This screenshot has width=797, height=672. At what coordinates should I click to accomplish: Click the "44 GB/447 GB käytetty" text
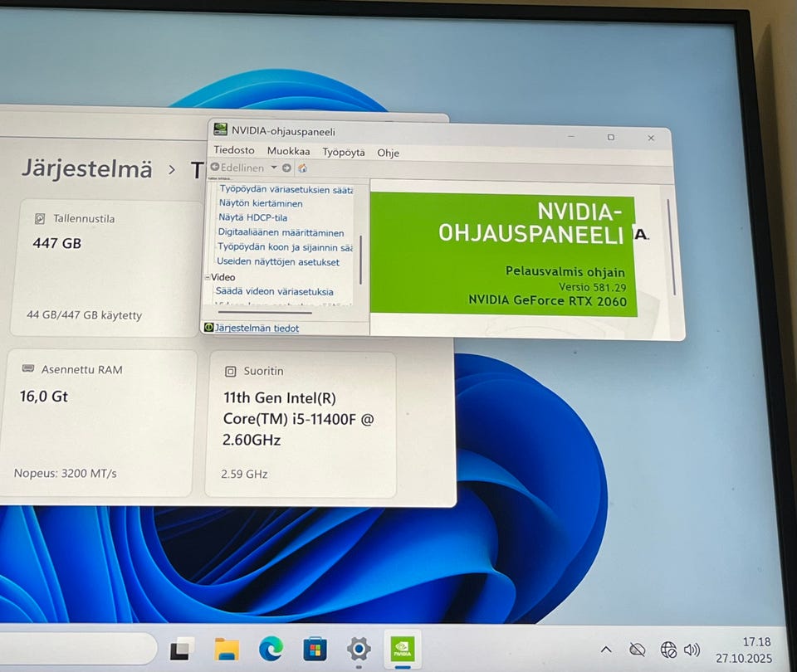85,315
